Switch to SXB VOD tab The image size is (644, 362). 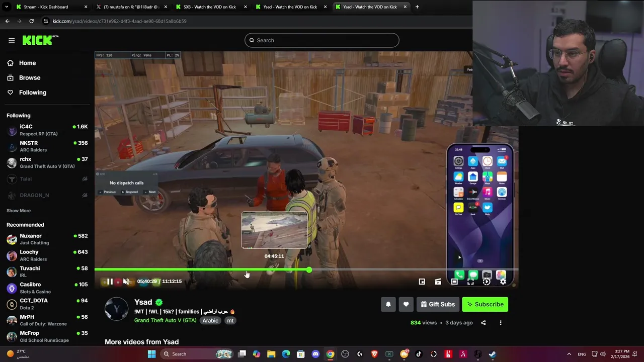211,7
